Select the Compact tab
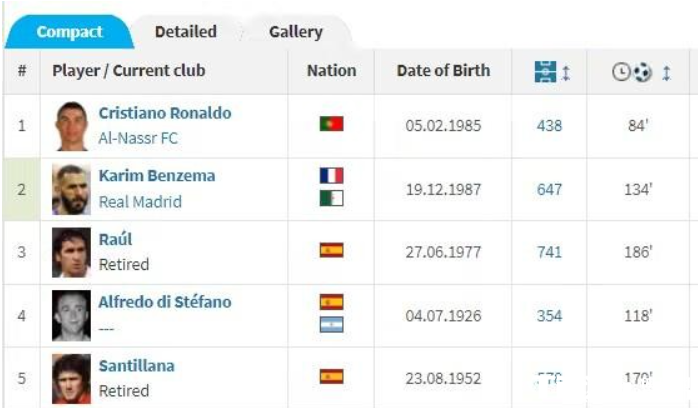 (69, 32)
